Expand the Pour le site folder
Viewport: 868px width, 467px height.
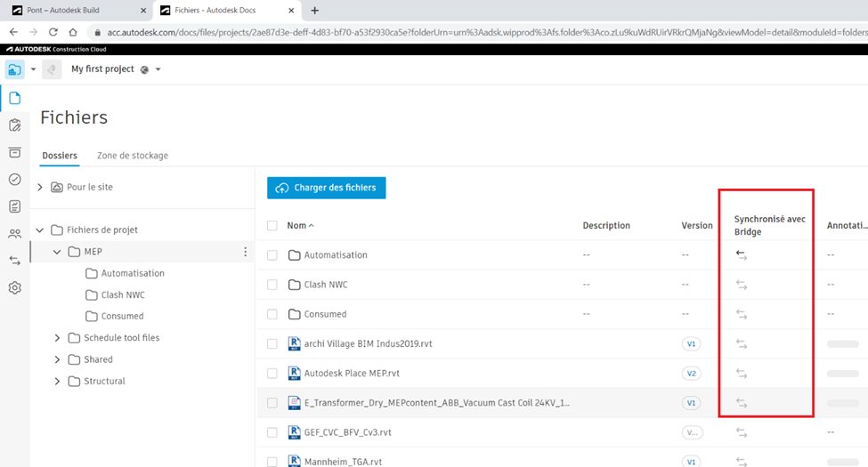click(40, 187)
